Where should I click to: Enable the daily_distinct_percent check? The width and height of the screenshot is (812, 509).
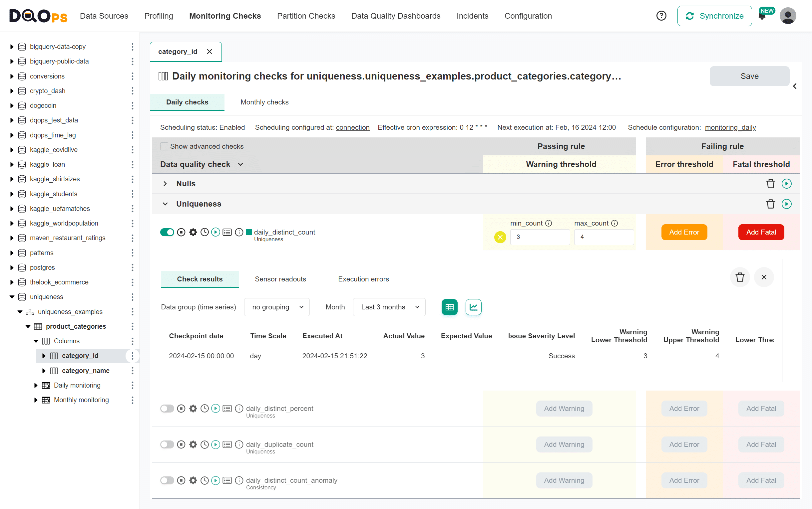167,408
